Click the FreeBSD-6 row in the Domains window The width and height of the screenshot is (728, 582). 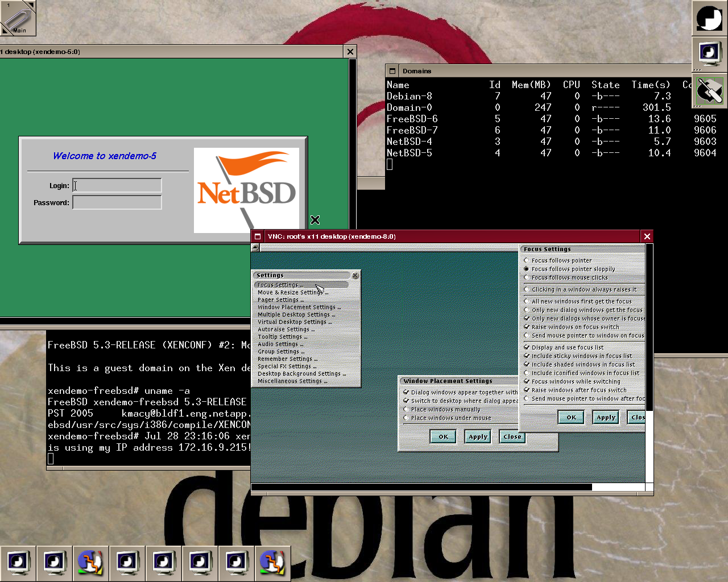551,119
